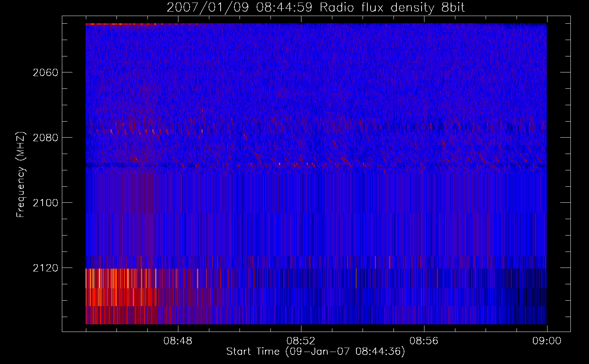589x364 pixels.
Task: Click the 2060 frequency tick label
Action: [46, 72]
